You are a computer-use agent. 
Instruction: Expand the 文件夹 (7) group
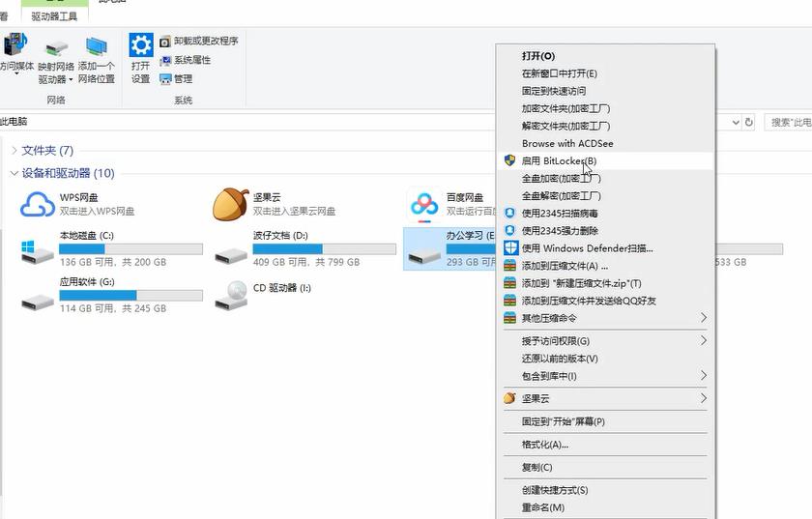point(14,150)
